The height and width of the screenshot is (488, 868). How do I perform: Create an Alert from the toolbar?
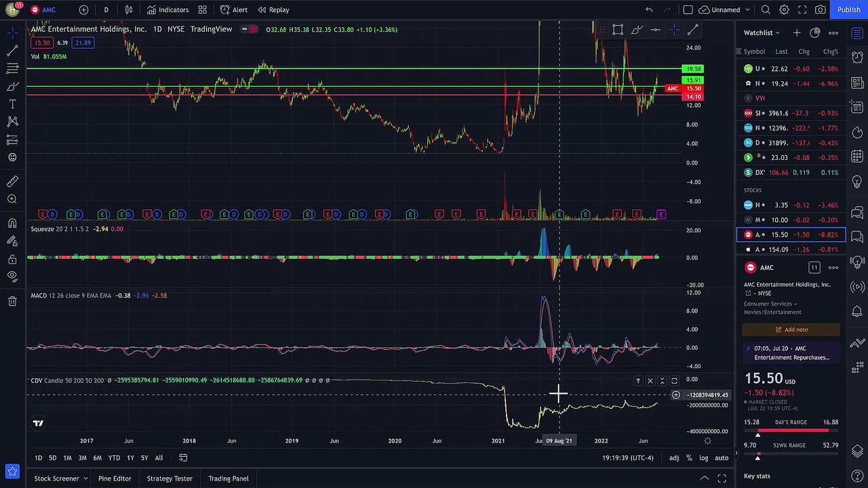(x=234, y=10)
